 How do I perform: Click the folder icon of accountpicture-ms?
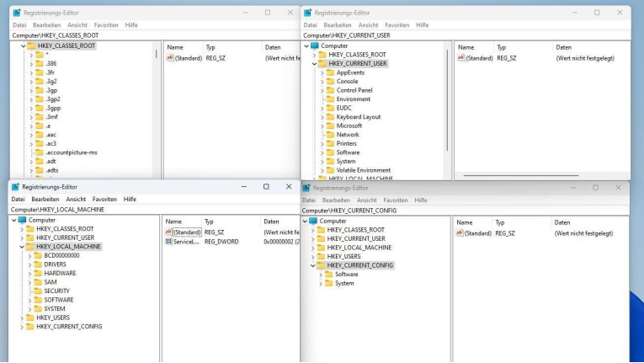40,152
